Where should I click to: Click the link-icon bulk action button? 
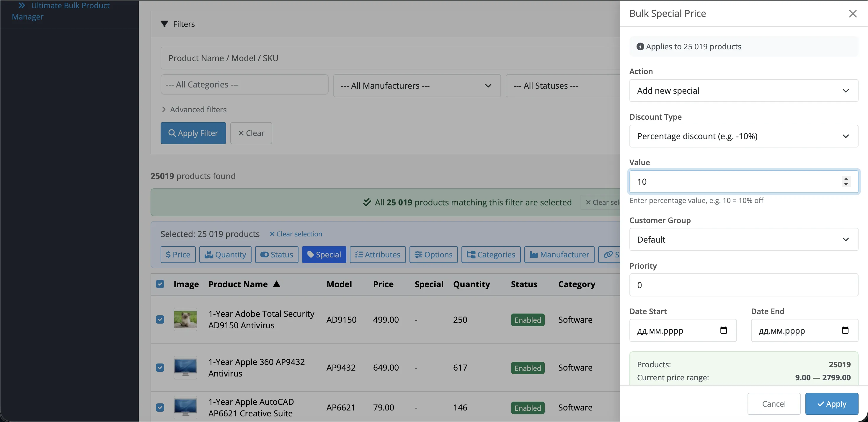[x=609, y=254]
